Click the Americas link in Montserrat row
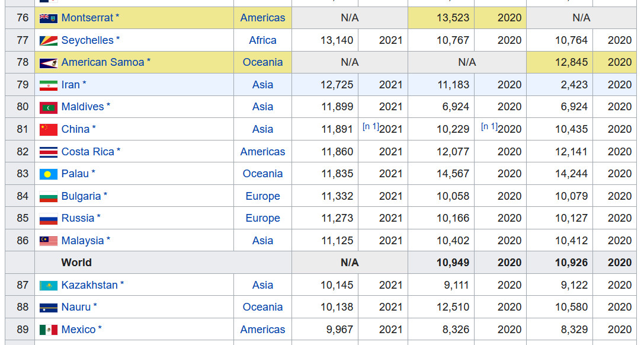This screenshot has height=345, width=644. (262, 18)
